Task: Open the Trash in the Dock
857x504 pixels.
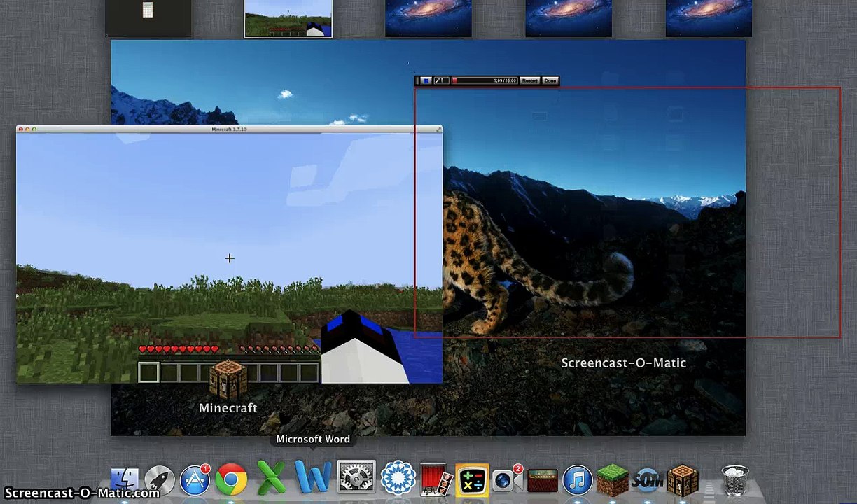Action: (x=734, y=480)
